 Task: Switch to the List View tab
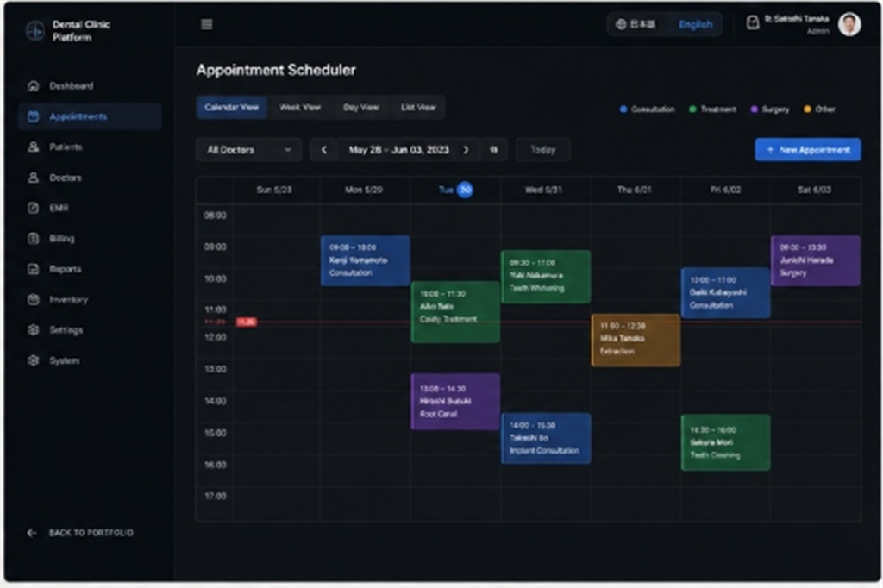pos(418,107)
